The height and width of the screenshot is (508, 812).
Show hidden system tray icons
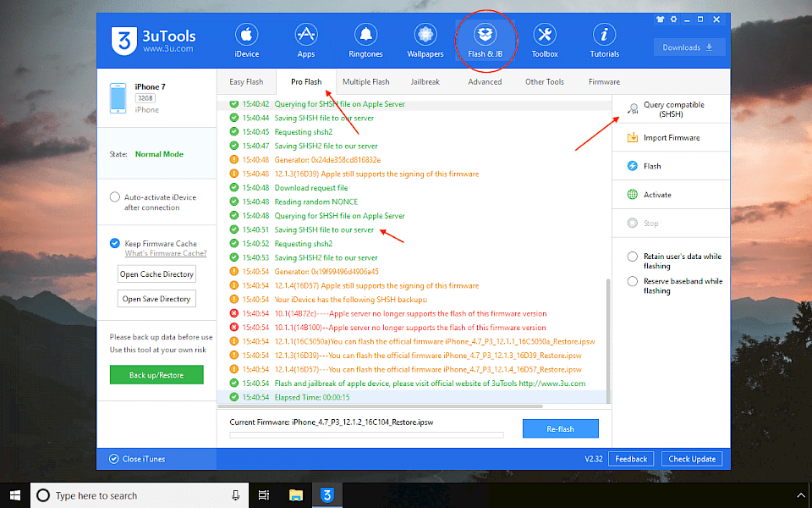pos(802,496)
